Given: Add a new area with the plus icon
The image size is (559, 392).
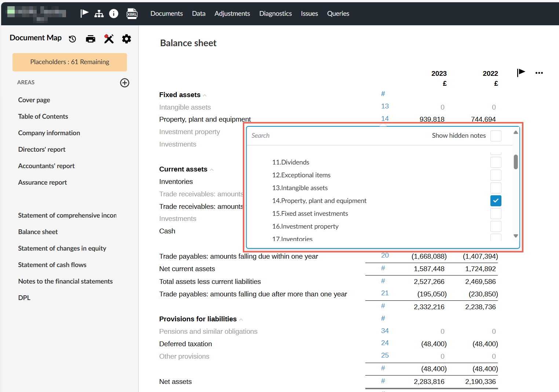Looking at the screenshot, I should click(125, 83).
